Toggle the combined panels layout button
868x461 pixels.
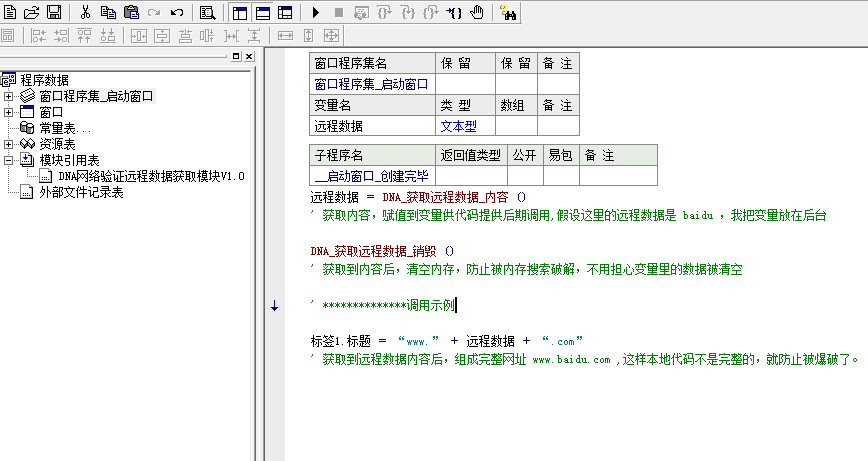coord(285,12)
